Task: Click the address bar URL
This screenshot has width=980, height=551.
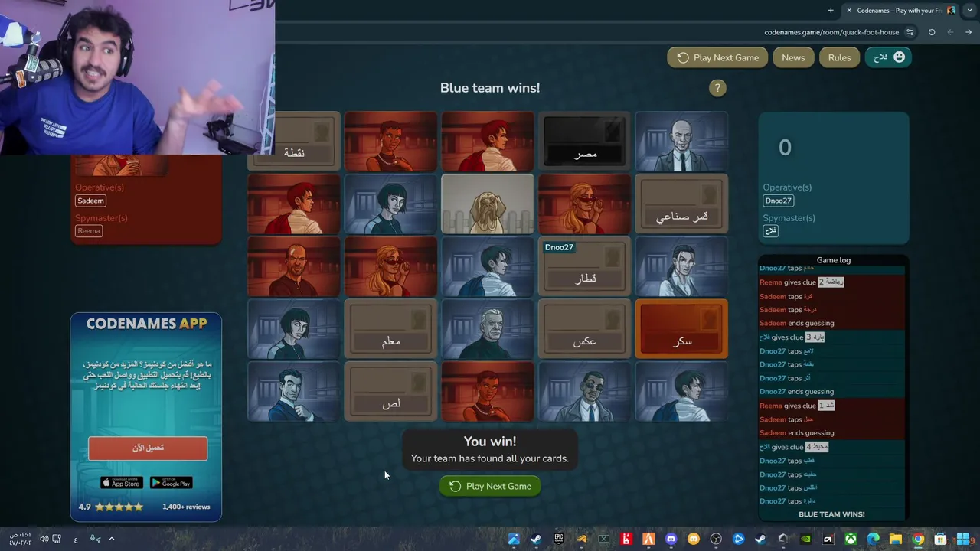Action: [831, 32]
